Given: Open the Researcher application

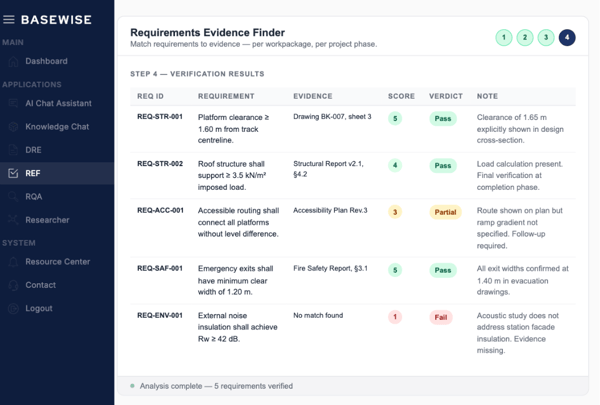Looking at the screenshot, I should point(47,220).
